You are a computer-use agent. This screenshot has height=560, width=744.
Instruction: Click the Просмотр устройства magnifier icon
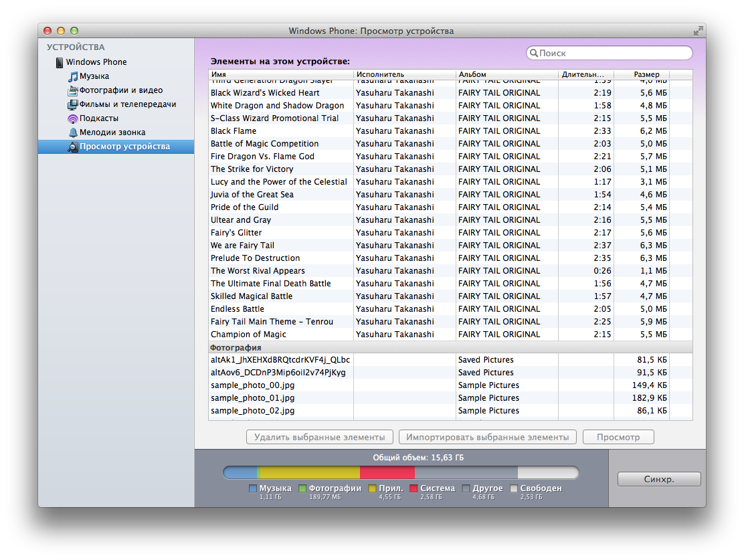(x=73, y=147)
